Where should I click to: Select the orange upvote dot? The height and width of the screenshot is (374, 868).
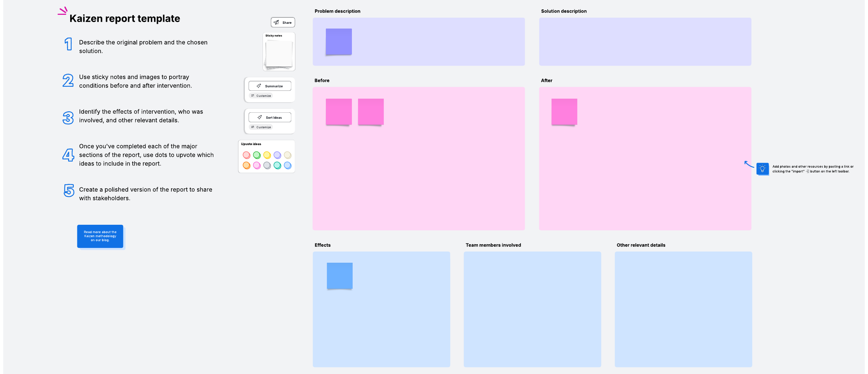[247, 165]
